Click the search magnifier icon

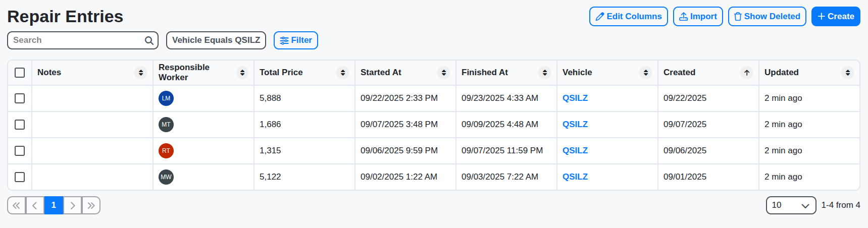click(149, 41)
